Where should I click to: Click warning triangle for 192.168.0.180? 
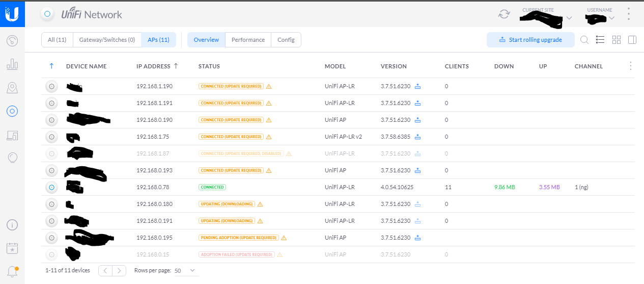260,204
